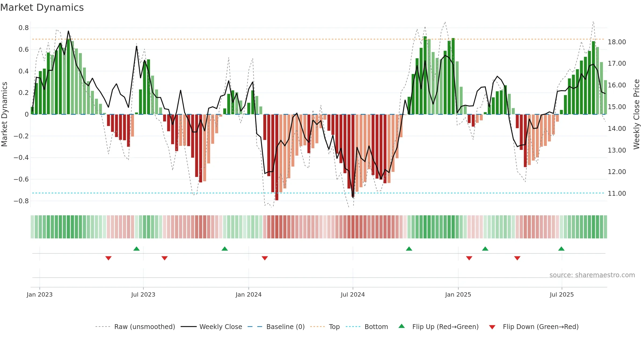
Task: Click the Weekly Close Price axis title
Action: coord(636,114)
